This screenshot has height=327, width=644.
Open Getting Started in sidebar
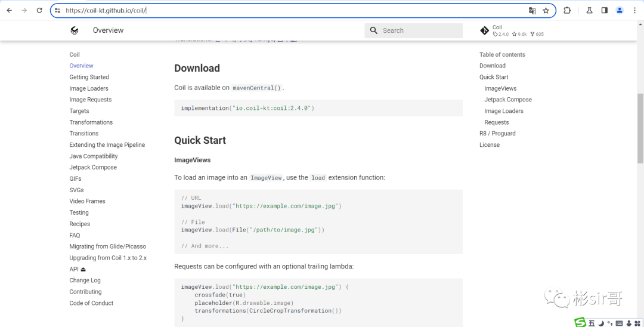89,77
